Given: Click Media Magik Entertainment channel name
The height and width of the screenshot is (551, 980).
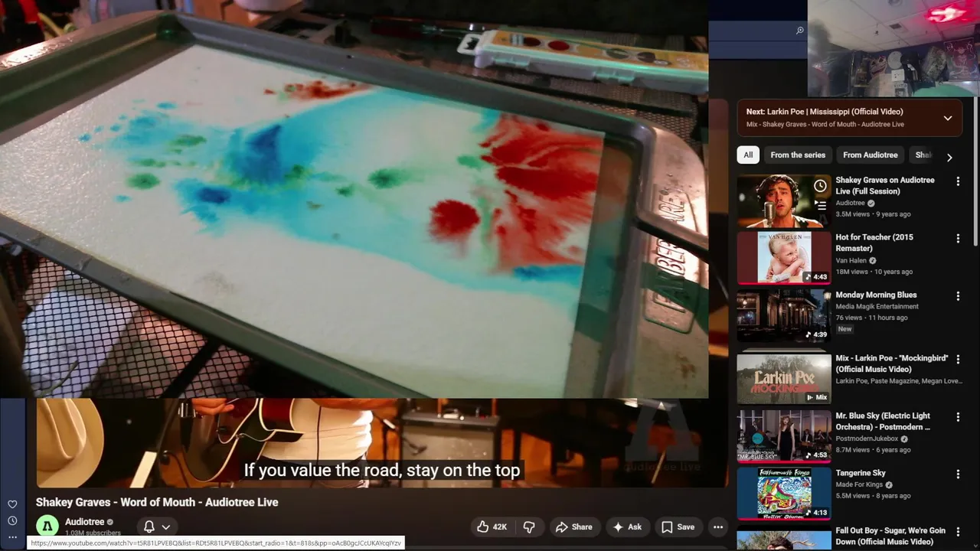Looking at the screenshot, I should (877, 306).
